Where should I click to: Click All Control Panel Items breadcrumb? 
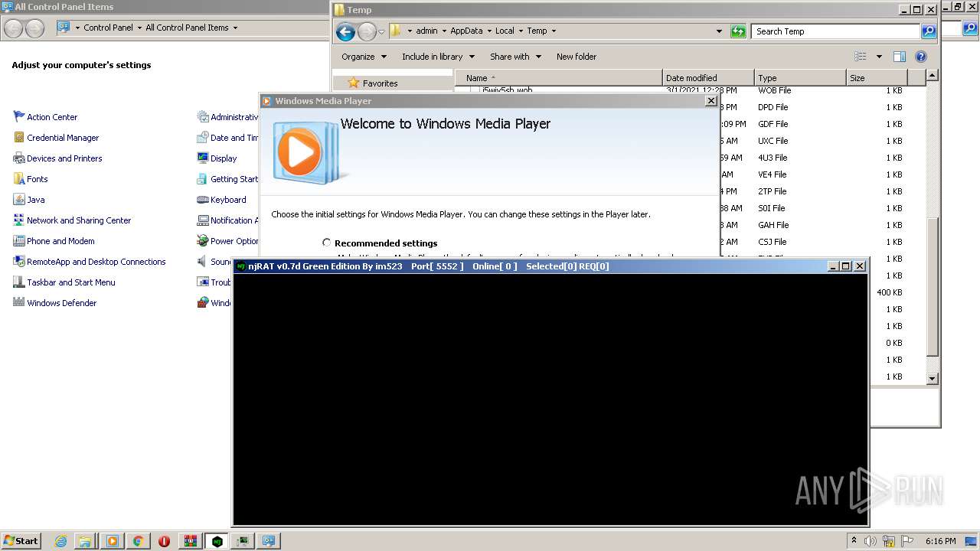point(187,28)
